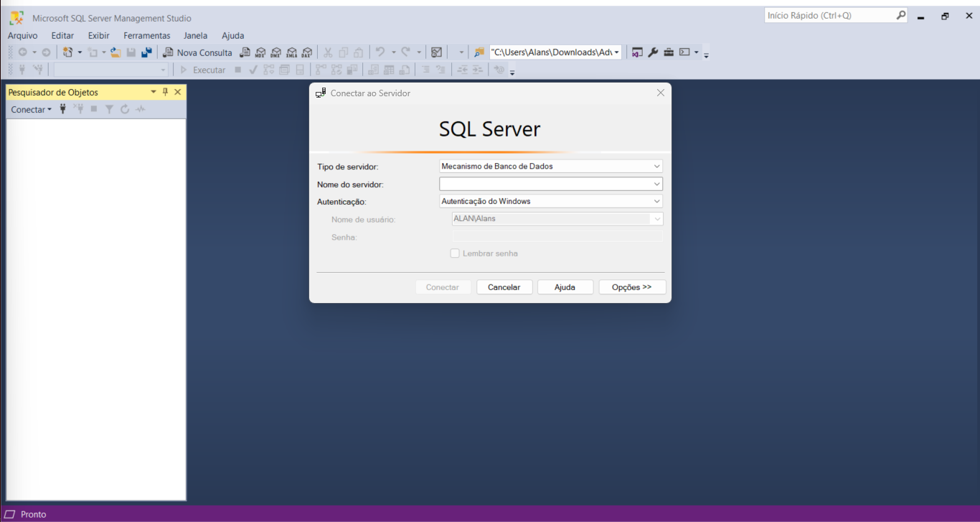Click the Senha password field
This screenshot has width=980, height=522.
pos(557,236)
